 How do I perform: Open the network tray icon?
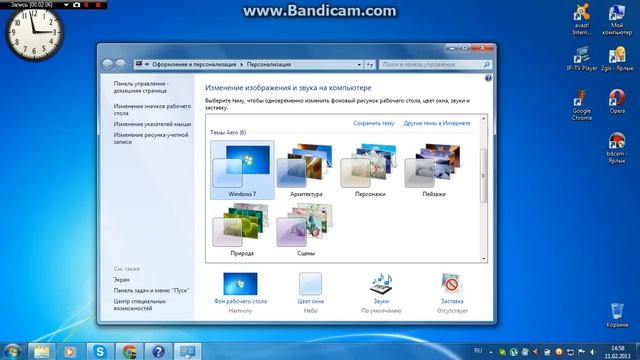570,352
